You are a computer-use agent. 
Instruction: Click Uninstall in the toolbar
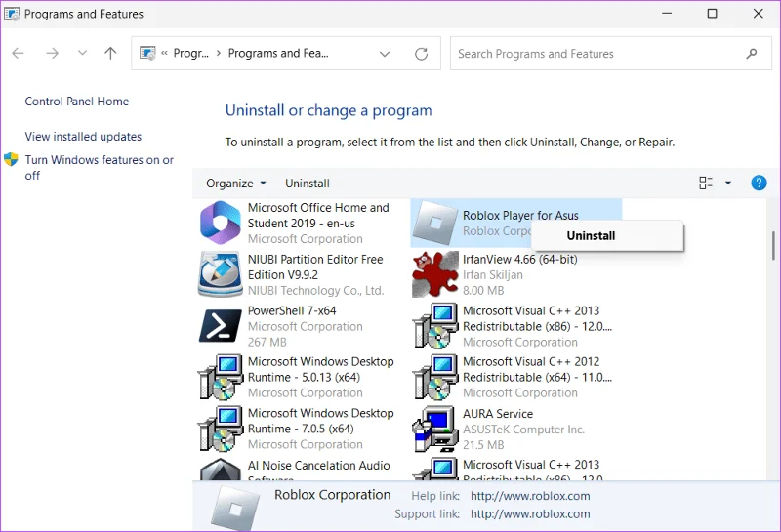tap(308, 184)
